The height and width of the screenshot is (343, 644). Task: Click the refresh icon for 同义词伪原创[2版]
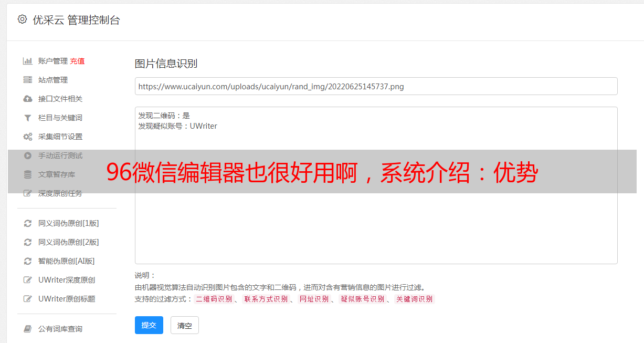[28, 242]
